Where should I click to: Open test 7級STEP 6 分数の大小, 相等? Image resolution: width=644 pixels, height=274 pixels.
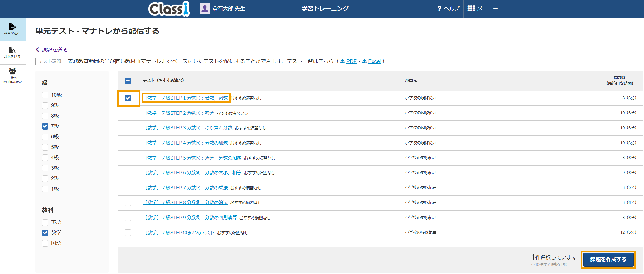pos(192,173)
